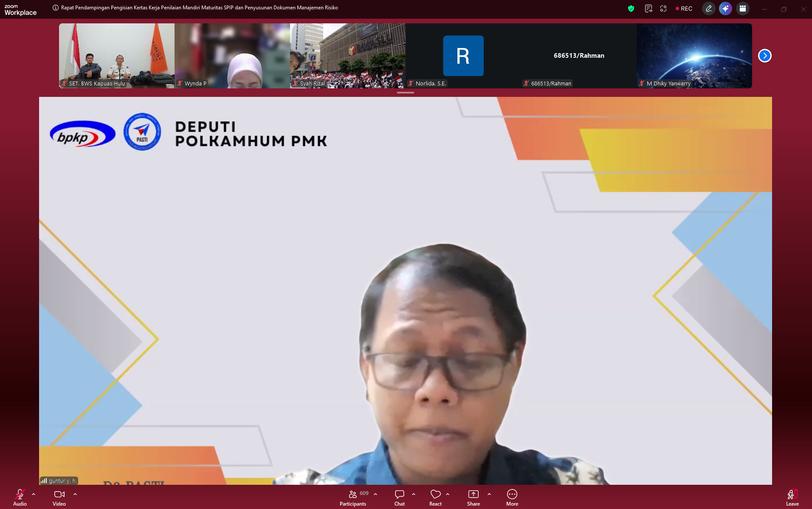
Task: Open the annotate pencil icon
Action: click(x=708, y=8)
